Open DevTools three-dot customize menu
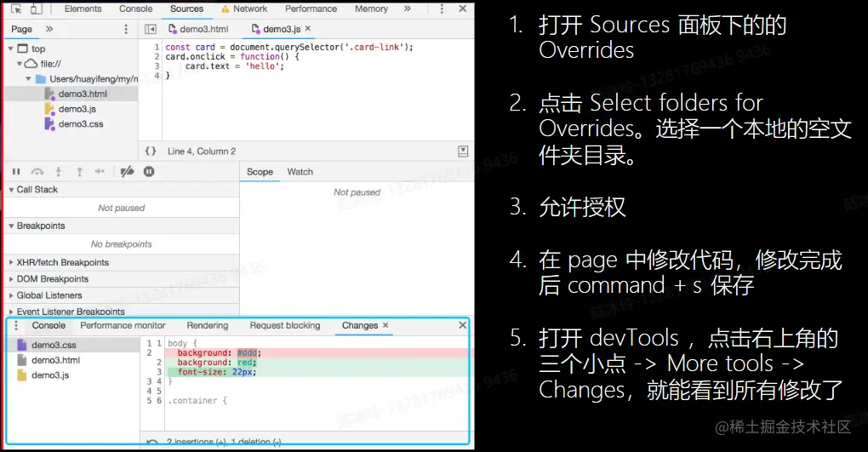 click(x=442, y=9)
